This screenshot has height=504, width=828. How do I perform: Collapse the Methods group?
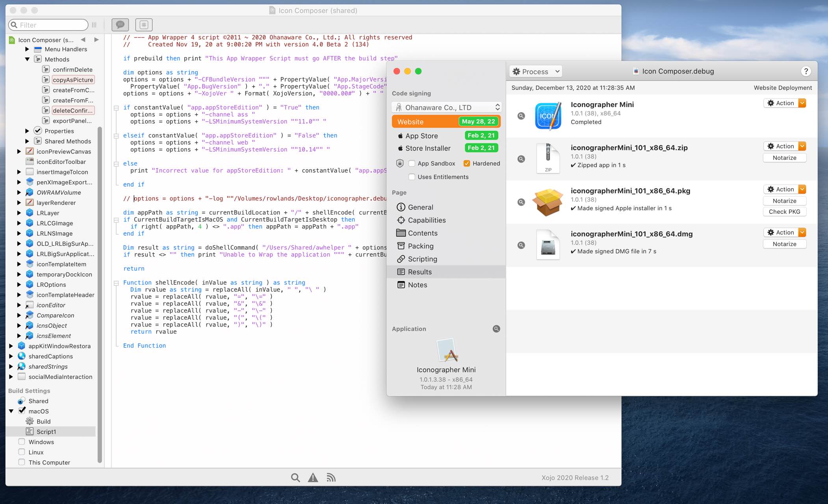click(x=27, y=59)
